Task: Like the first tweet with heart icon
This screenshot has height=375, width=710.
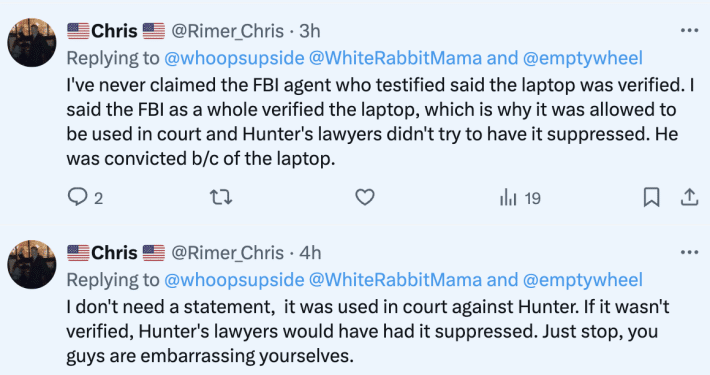Action: click(x=365, y=197)
